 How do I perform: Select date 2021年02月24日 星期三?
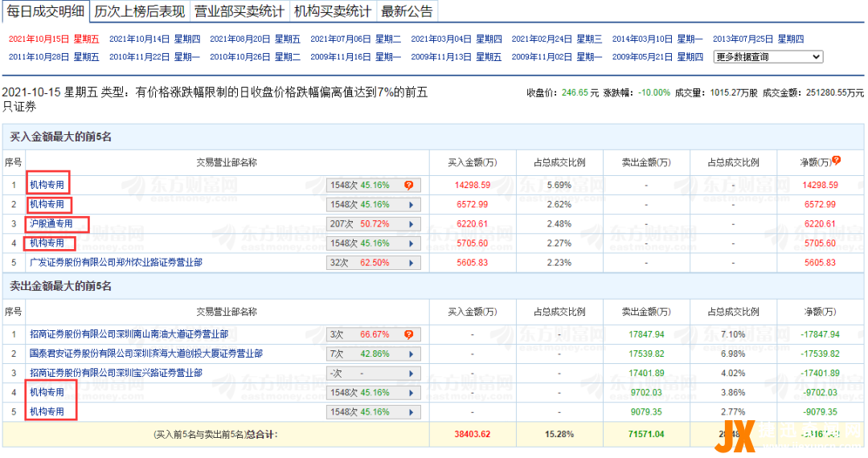(x=557, y=39)
